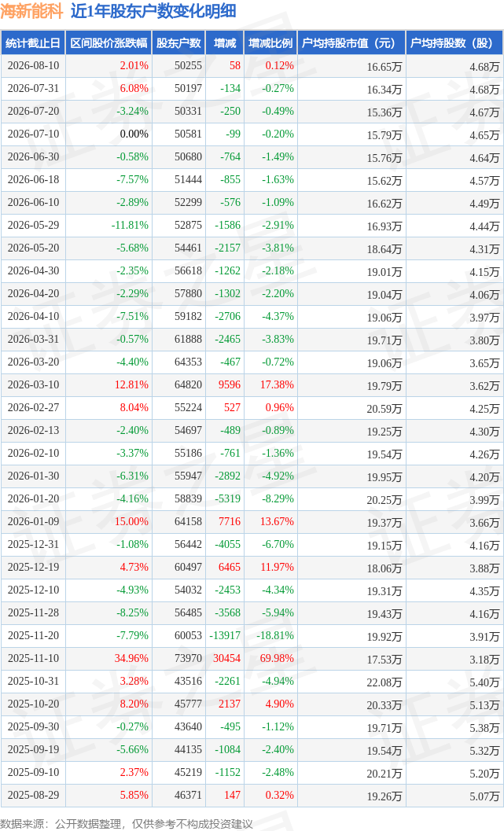The width and height of the screenshot is (504, 831).
Task: Click the 73970 shareholder count cell
Action: click(x=188, y=658)
